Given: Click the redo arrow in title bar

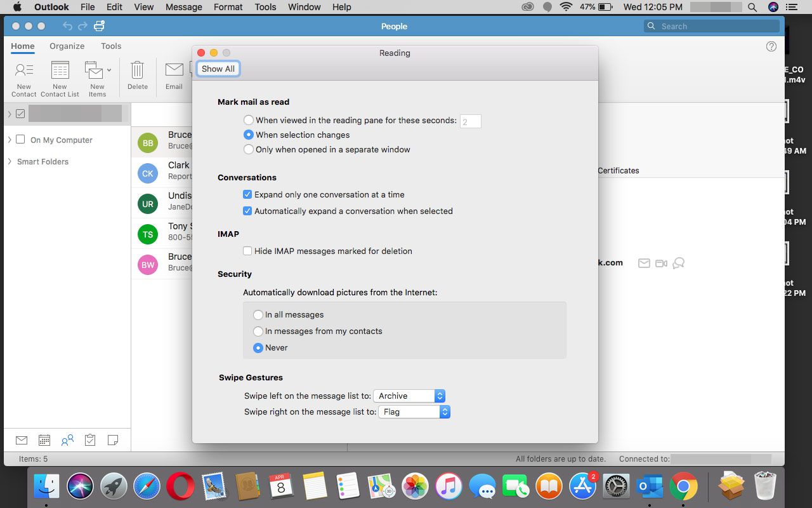Looking at the screenshot, I should (x=83, y=26).
